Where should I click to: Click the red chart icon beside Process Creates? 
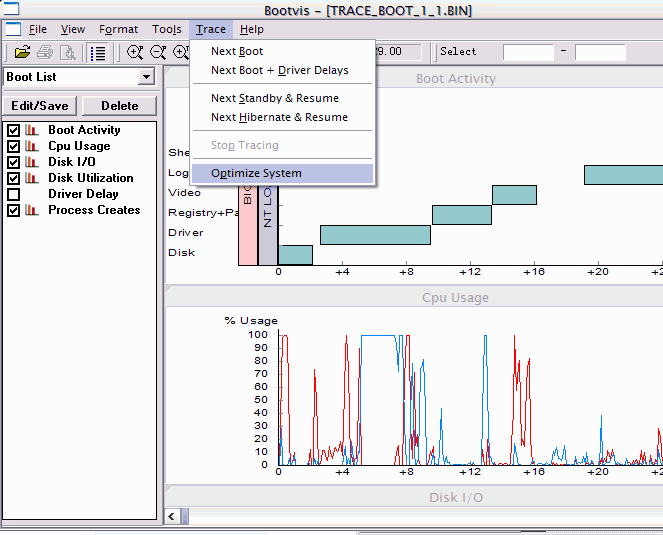coord(32,210)
